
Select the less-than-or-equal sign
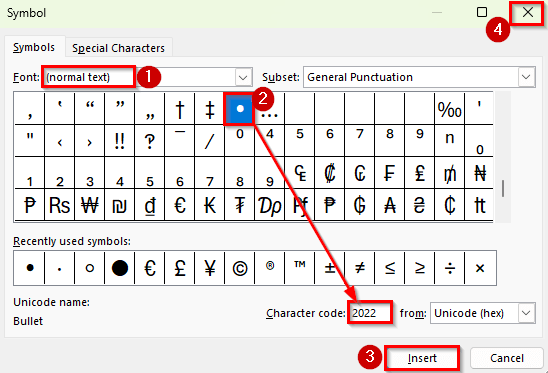point(389,268)
